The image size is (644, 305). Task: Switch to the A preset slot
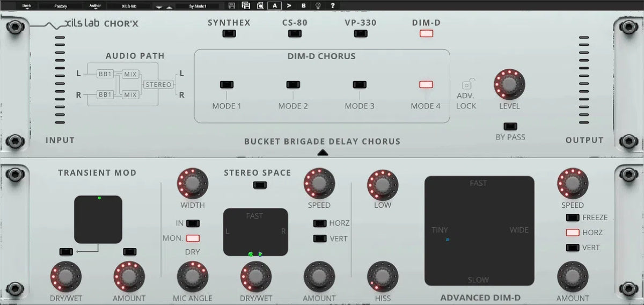[x=275, y=6]
